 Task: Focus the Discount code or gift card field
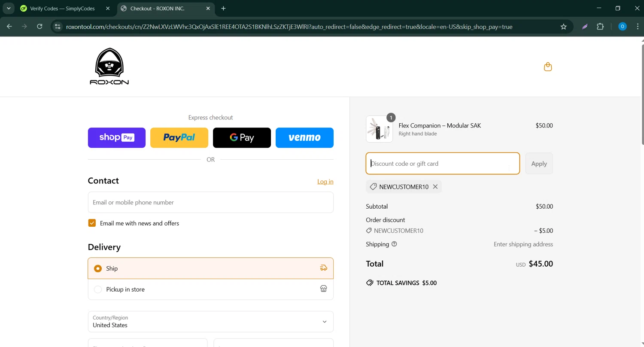tap(443, 164)
